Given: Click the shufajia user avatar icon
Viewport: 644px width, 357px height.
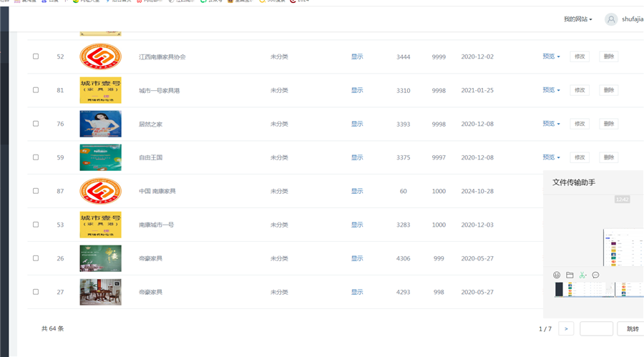Looking at the screenshot, I should 611,19.
